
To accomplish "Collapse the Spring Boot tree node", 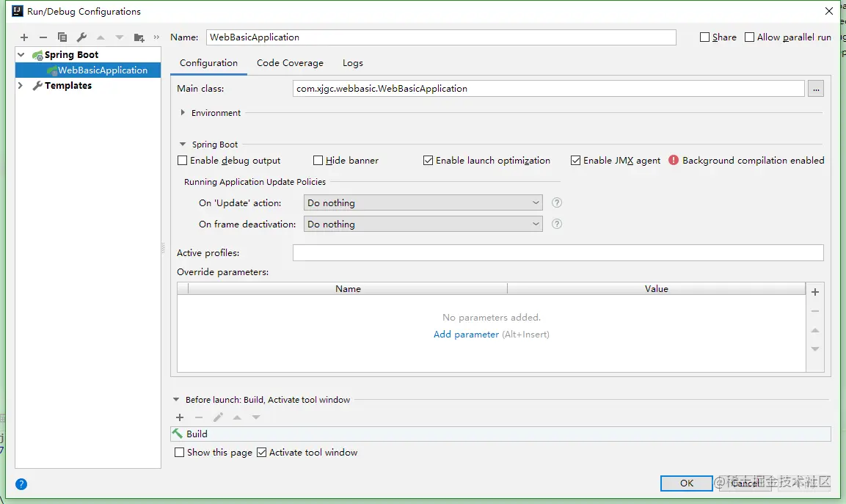I will [x=21, y=54].
